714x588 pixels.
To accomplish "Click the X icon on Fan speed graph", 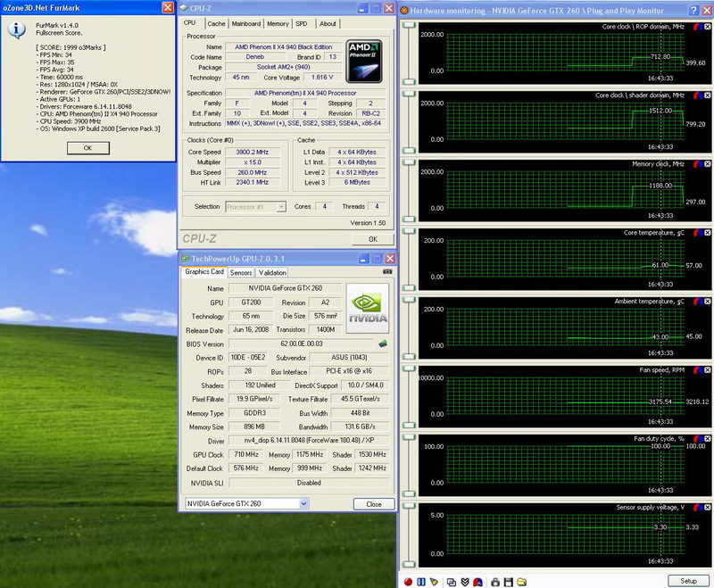I will pyautogui.click(x=707, y=369).
